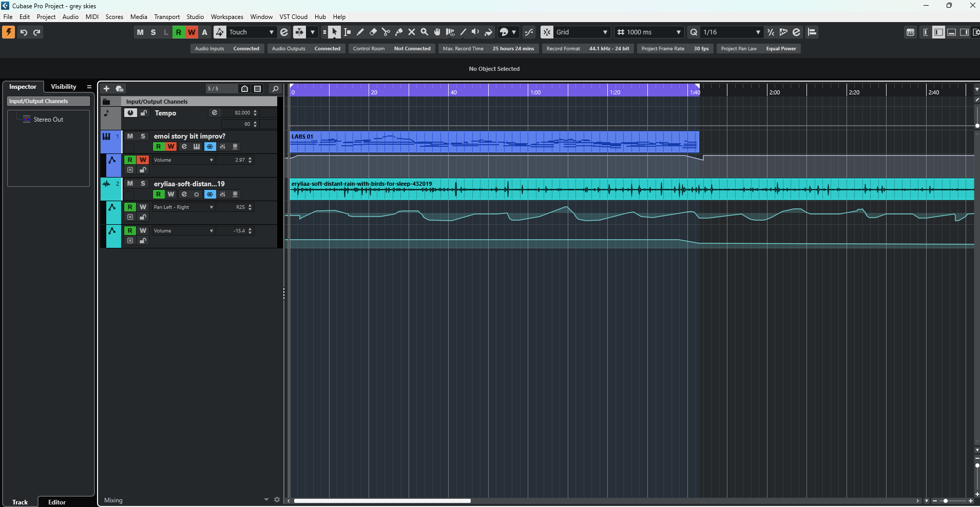Open the Quantize Panel e icon
The height and width of the screenshot is (507, 980).
(796, 32)
